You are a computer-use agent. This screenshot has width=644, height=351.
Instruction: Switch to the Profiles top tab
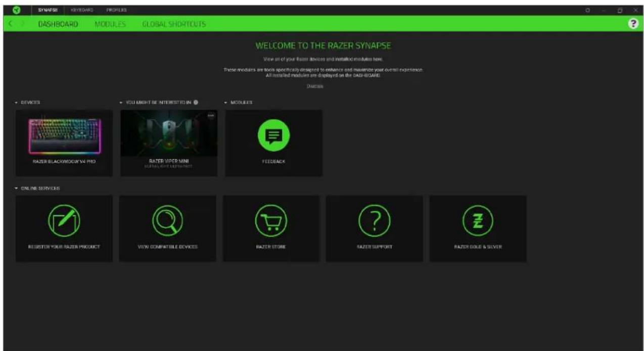click(x=116, y=10)
